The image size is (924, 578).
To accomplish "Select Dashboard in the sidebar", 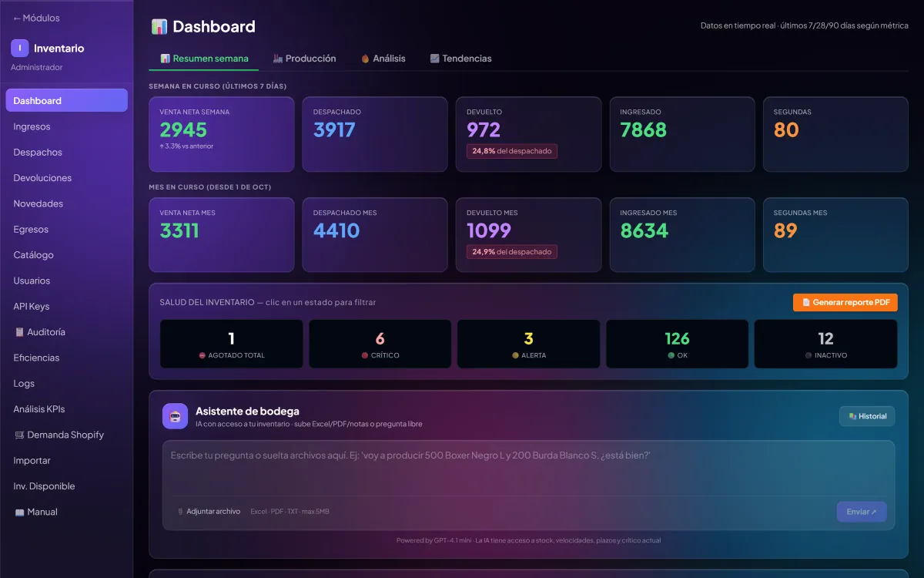I will pos(66,101).
